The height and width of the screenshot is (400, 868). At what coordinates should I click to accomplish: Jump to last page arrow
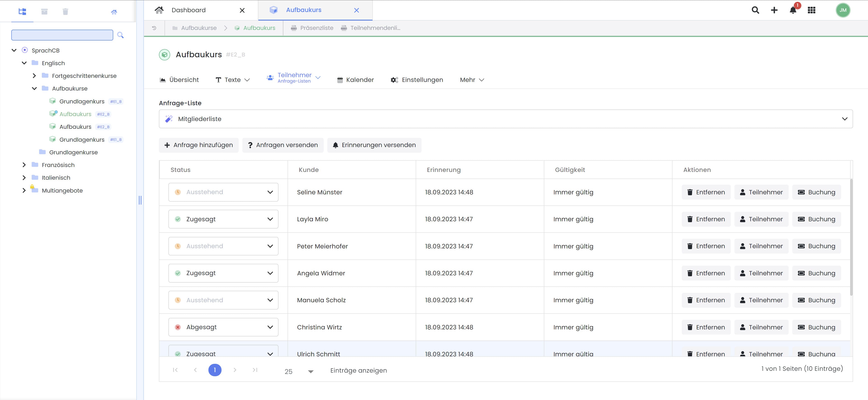click(x=255, y=370)
